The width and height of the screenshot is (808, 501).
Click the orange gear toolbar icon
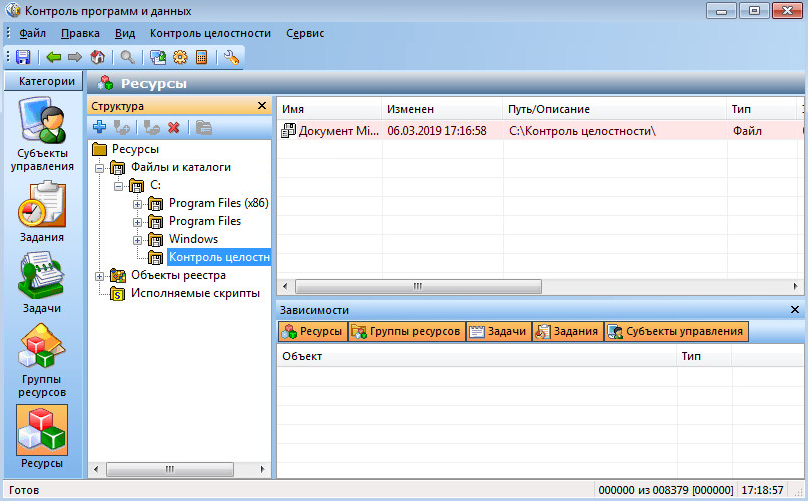(180, 57)
